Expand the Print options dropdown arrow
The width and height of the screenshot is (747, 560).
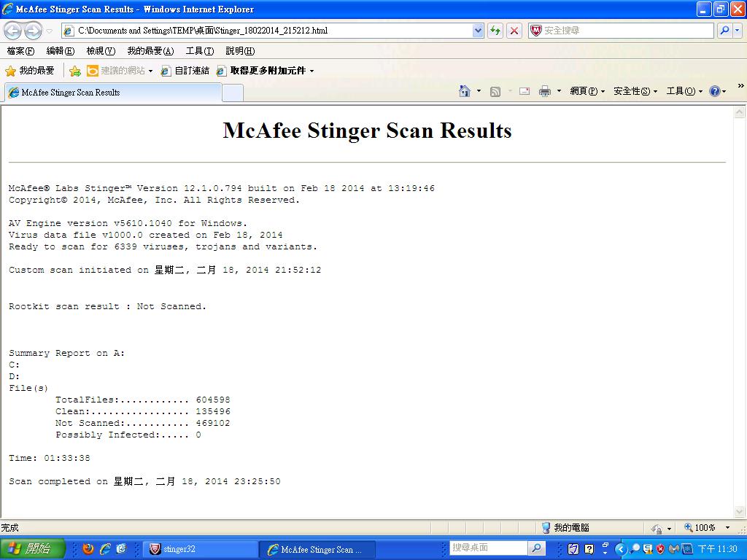[x=559, y=91]
